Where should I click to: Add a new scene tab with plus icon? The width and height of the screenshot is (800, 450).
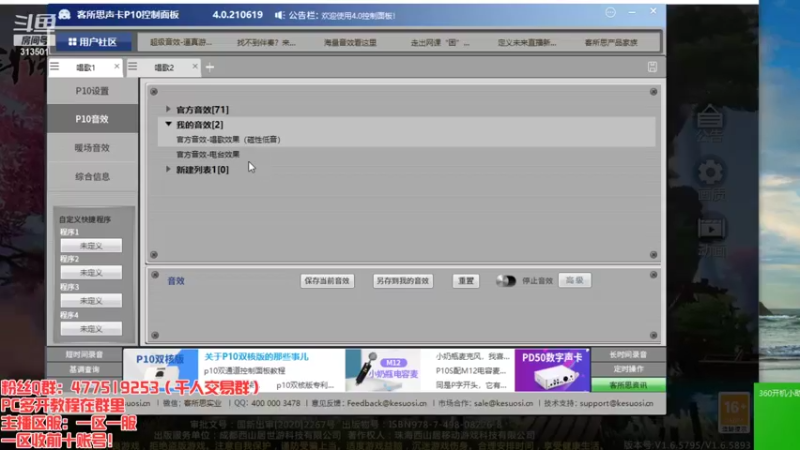(x=210, y=67)
